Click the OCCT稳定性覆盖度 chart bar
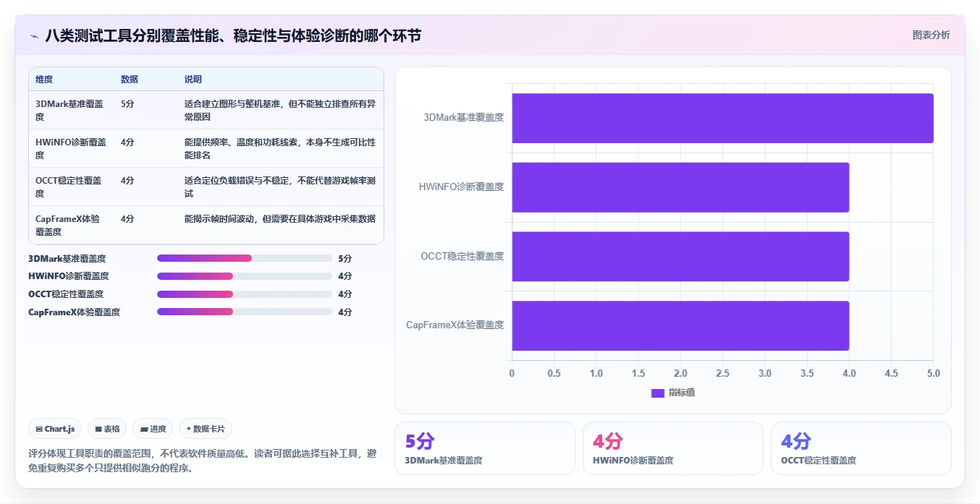This screenshot has height=504, width=980. point(680,257)
